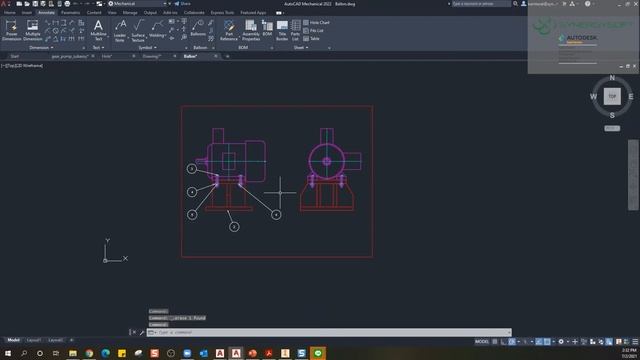
Task: Activate the Leader Note tool
Action: pos(120,31)
